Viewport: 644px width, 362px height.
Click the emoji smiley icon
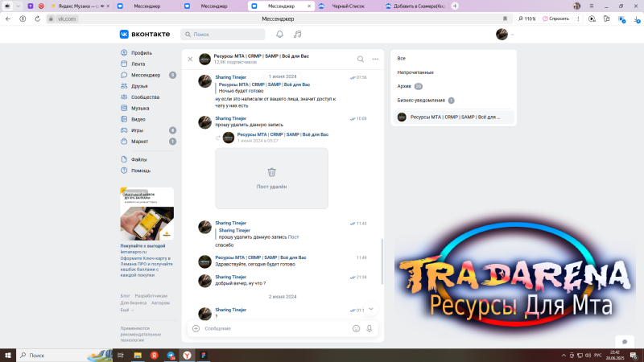[x=356, y=328]
